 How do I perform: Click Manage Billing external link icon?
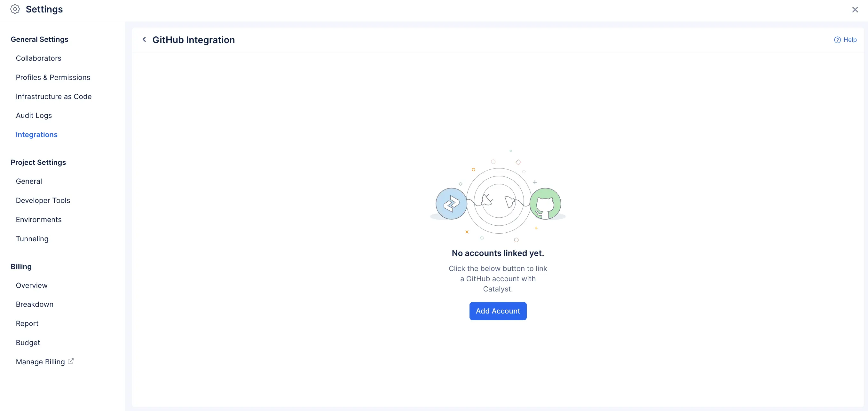[70, 361]
